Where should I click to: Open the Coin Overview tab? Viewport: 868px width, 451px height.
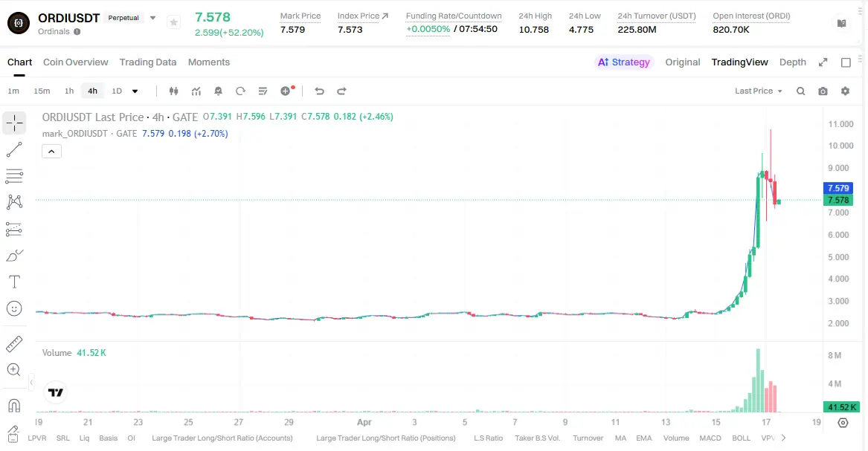coord(76,62)
